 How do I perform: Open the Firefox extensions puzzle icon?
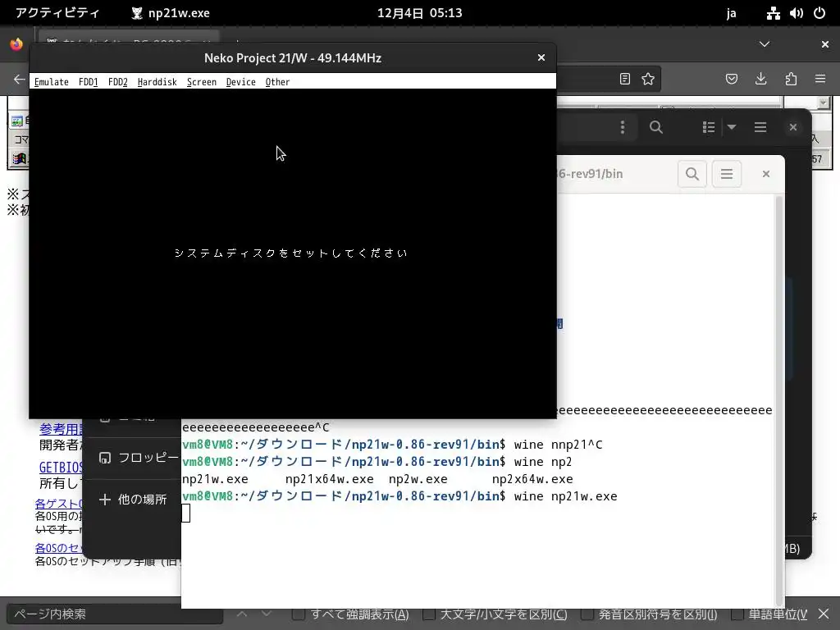click(x=791, y=79)
